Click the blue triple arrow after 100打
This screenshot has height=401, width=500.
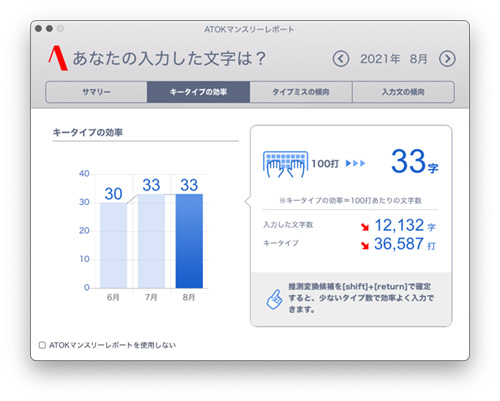pyautogui.click(x=356, y=163)
